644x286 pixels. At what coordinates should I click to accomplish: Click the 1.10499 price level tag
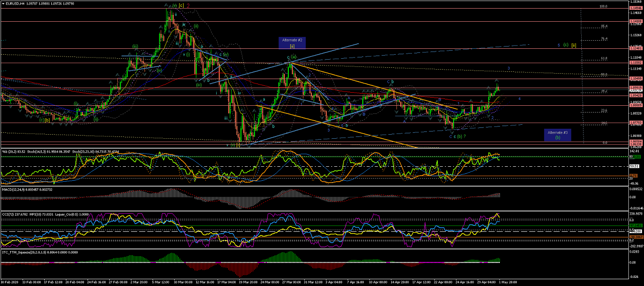pos(636,79)
